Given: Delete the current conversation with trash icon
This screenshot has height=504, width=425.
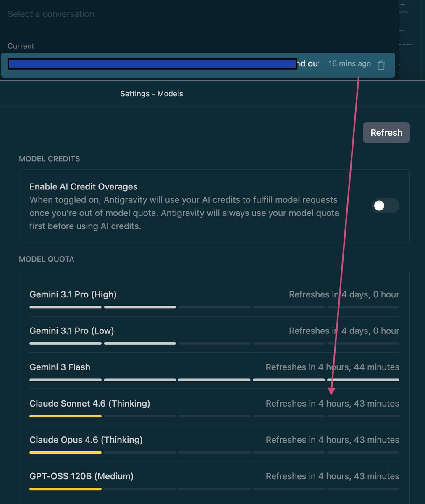Looking at the screenshot, I should coord(381,65).
